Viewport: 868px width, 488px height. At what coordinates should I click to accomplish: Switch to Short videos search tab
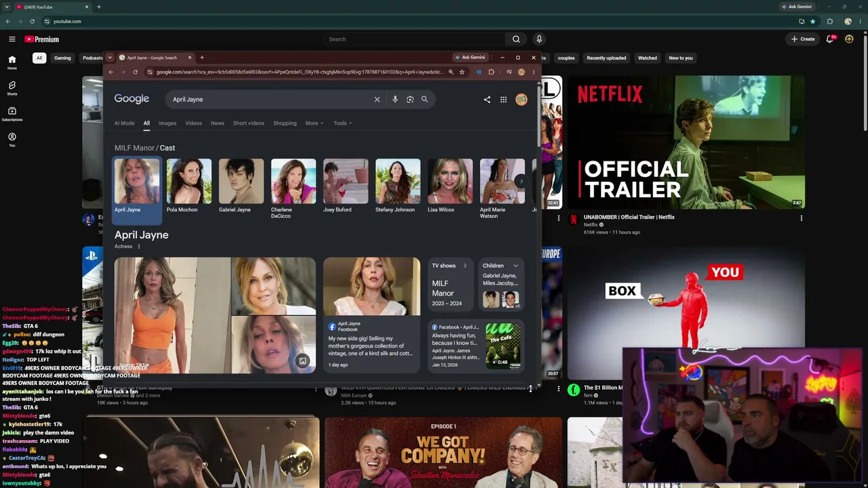(249, 123)
